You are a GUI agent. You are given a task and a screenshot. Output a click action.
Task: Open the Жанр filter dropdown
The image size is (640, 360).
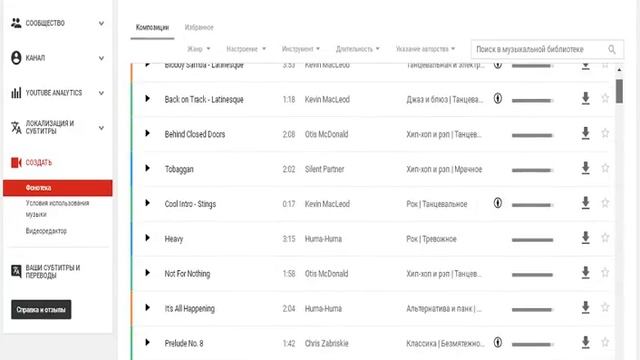(199, 49)
